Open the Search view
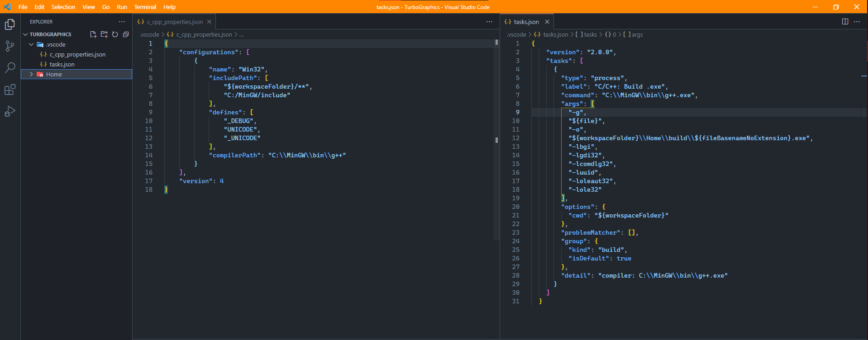This screenshot has width=868, height=340. (x=10, y=68)
